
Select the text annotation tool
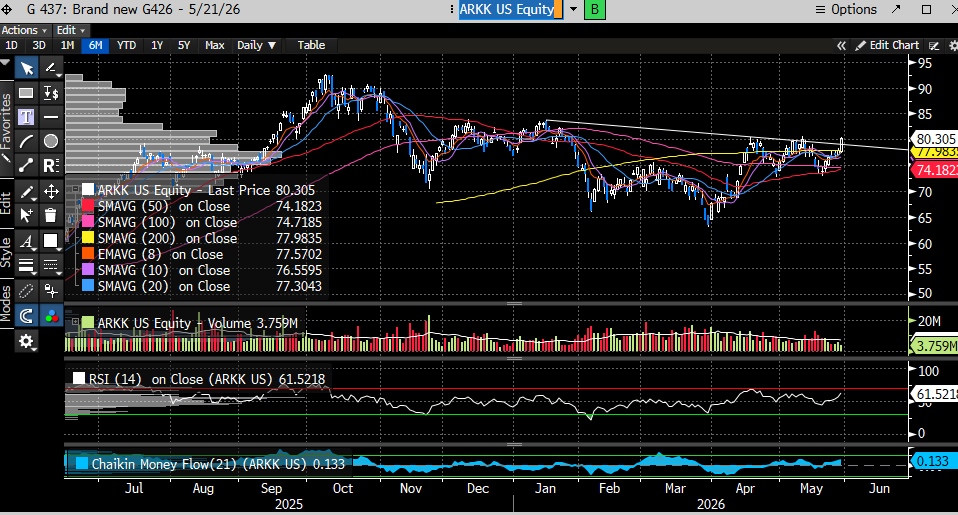tap(26, 117)
